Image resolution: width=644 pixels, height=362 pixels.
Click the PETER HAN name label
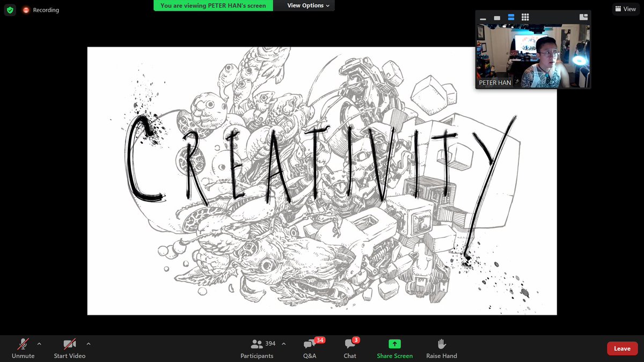[495, 83]
